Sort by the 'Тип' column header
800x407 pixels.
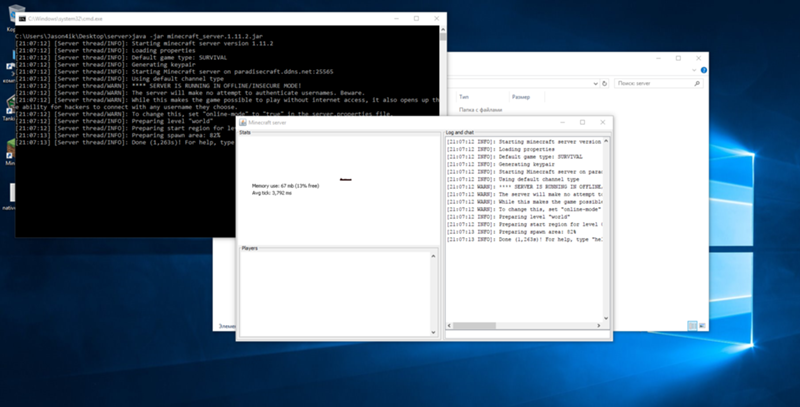pos(464,97)
